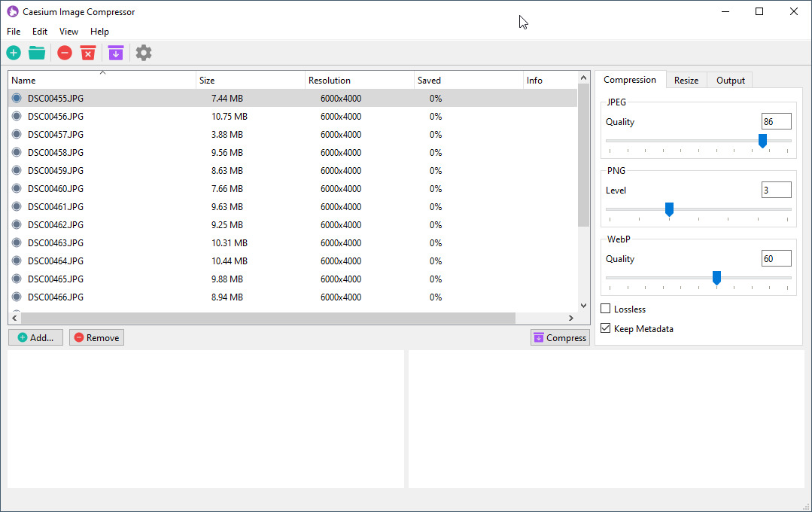This screenshot has height=512, width=812.
Task: Enable the Lossless checkbox
Action: tap(604, 309)
